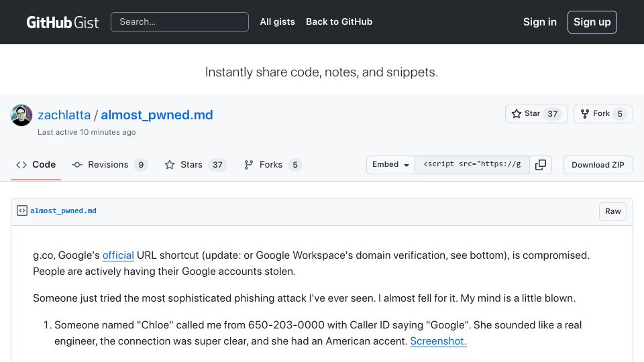Expand the Embed dropdown

coord(390,165)
